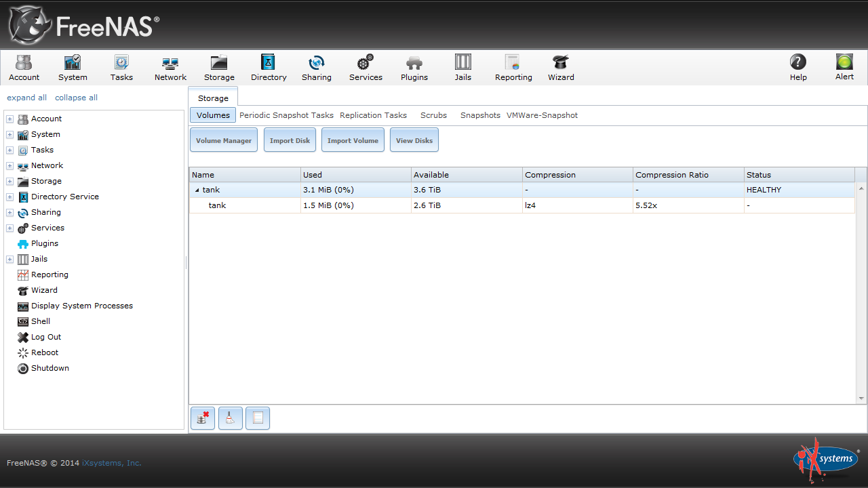Open Account from the top toolbar
This screenshot has width=868, height=488.
point(24,68)
